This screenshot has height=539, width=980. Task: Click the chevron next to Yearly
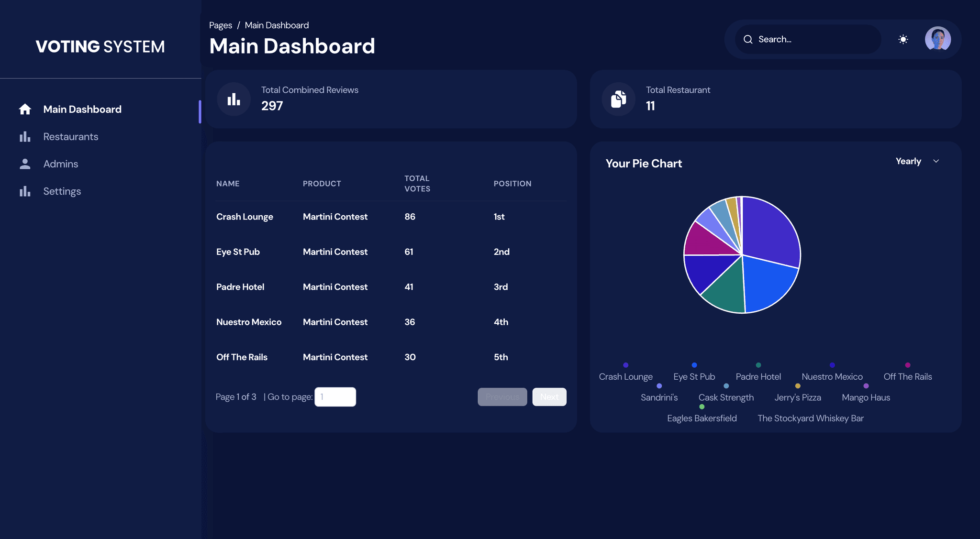pyautogui.click(x=936, y=161)
